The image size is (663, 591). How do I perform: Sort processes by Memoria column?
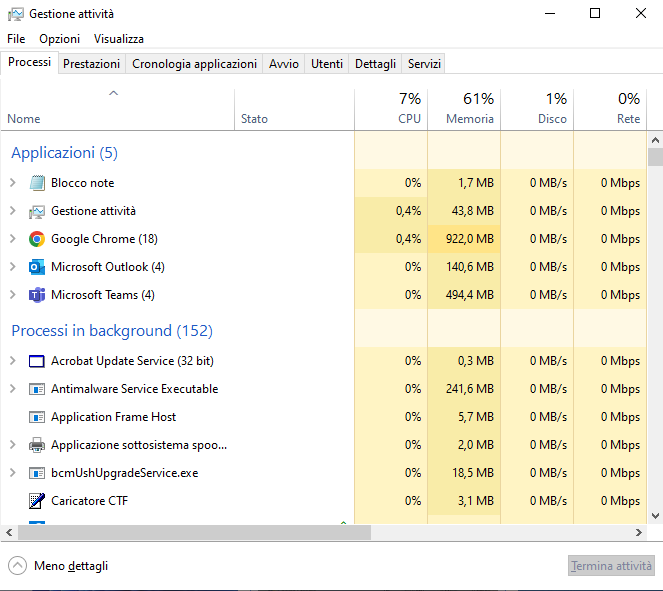[x=464, y=109]
